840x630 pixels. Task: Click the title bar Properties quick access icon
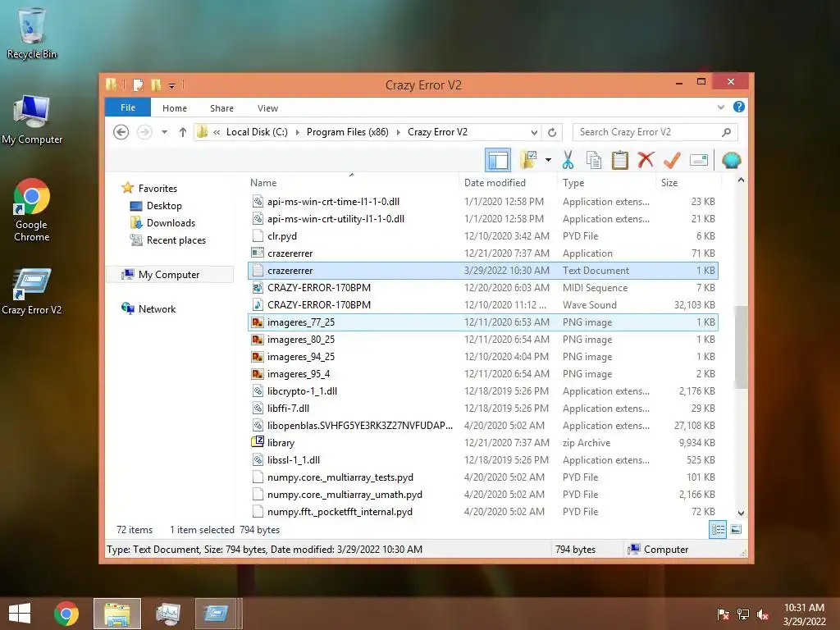138,84
